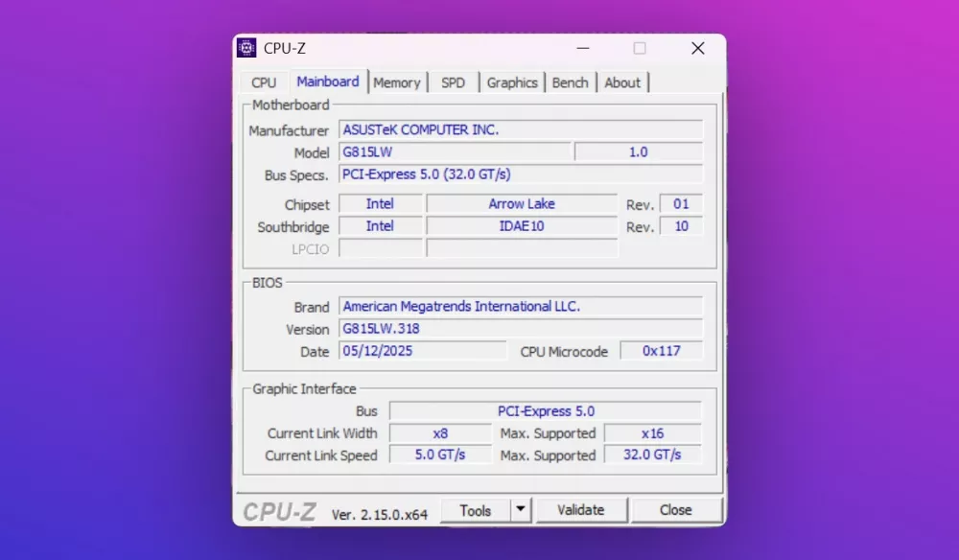This screenshot has width=959, height=560.
Task: Click the Manufacturer field ASUSTeK COMPUTER INC.
Action: point(521,129)
